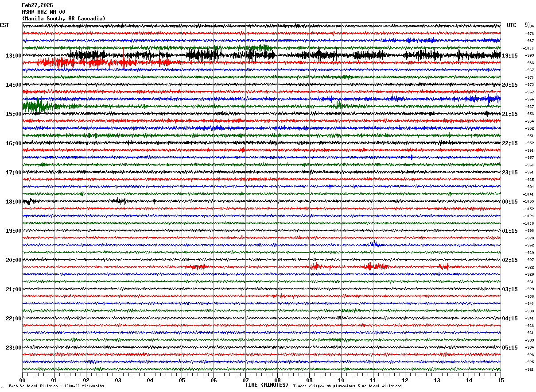Click the UTC timezone label
Screen dimensions: 536x392
[x=512, y=25]
